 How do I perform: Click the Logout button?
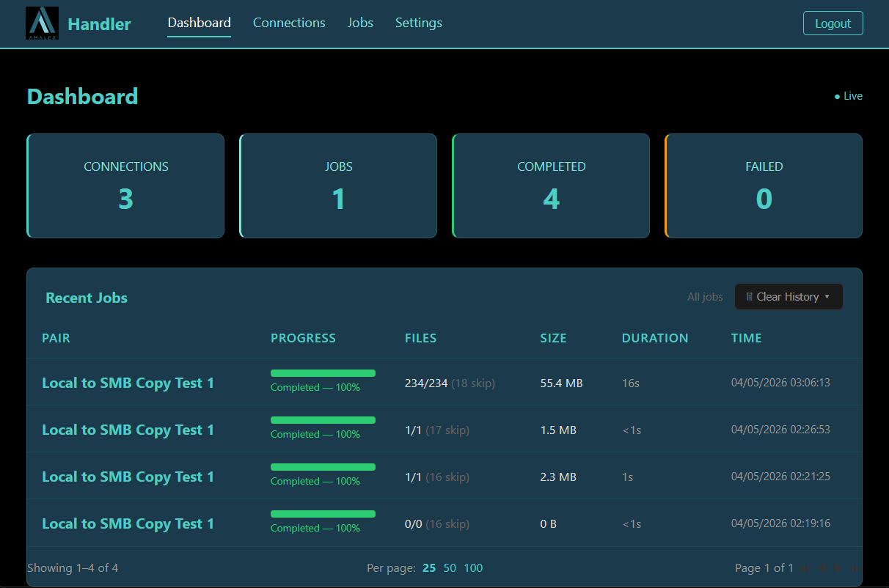point(833,23)
